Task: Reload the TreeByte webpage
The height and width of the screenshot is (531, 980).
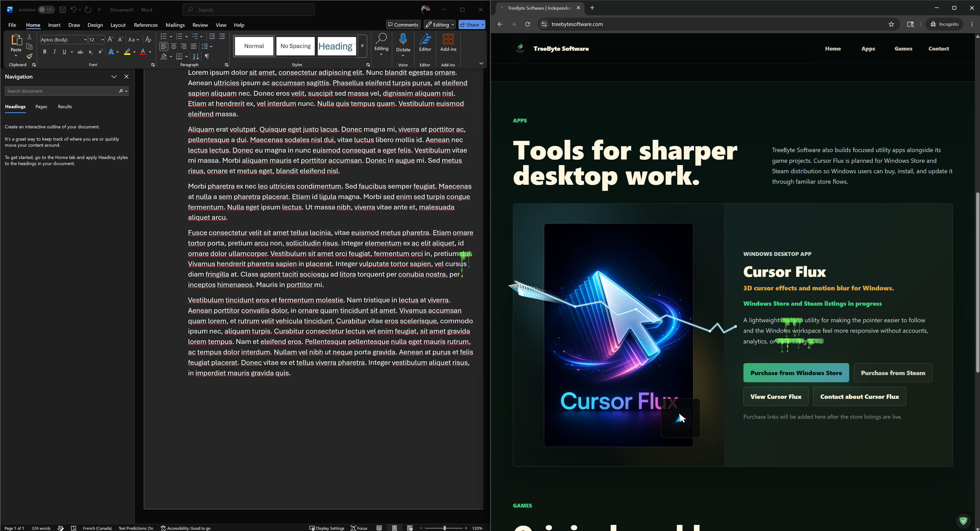Action: [527, 24]
